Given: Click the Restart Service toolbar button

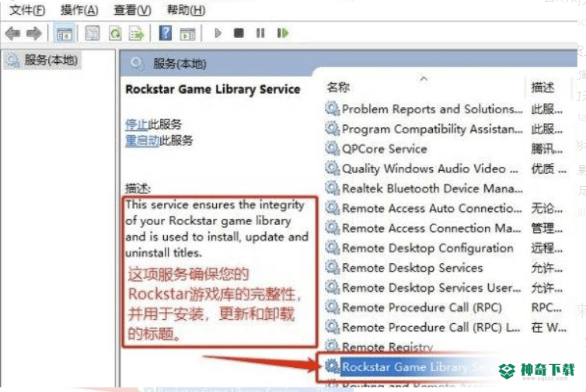Looking at the screenshot, I should (x=283, y=33).
